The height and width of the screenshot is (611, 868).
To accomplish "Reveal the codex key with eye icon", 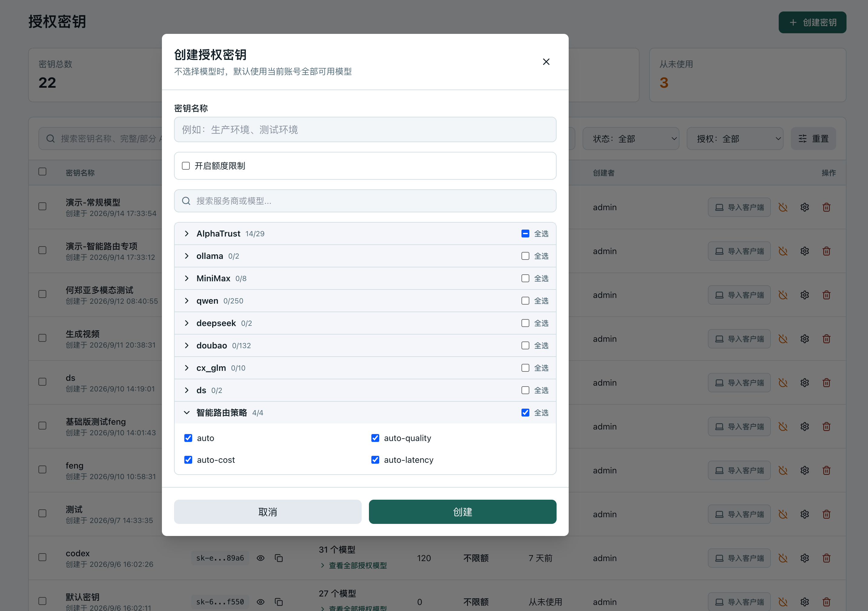I will 261,558.
